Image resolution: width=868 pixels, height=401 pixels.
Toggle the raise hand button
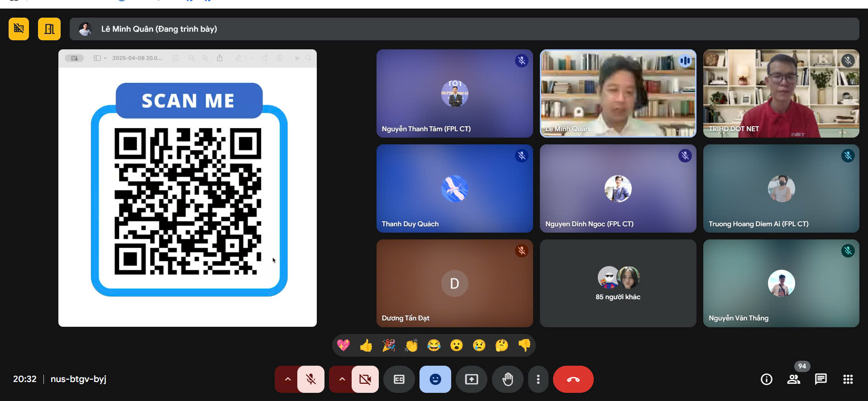[x=508, y=379]
